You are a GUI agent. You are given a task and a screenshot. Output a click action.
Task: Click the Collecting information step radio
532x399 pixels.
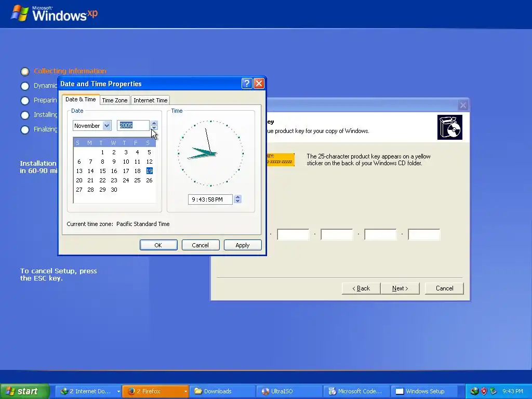(x=25, y=71)
